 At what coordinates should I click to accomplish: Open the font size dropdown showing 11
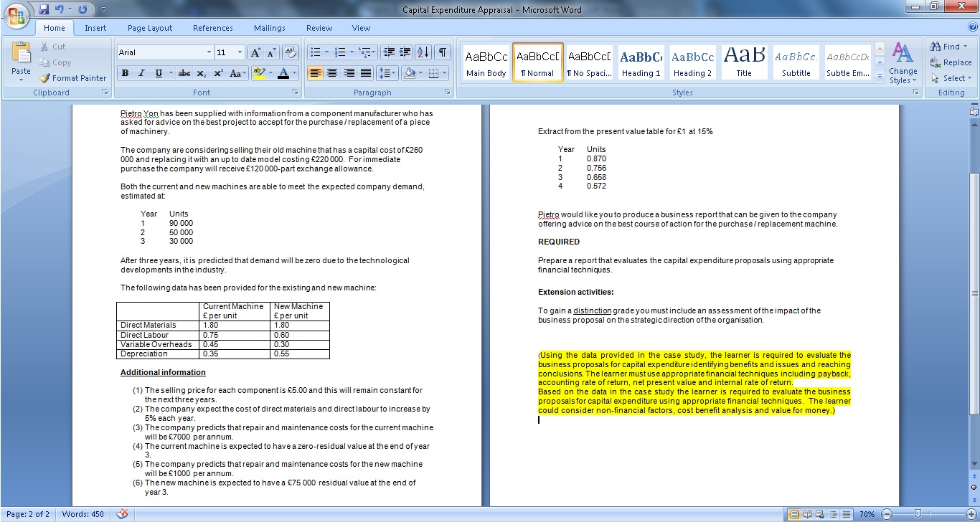pyautogui.click(x=240, y=52)
